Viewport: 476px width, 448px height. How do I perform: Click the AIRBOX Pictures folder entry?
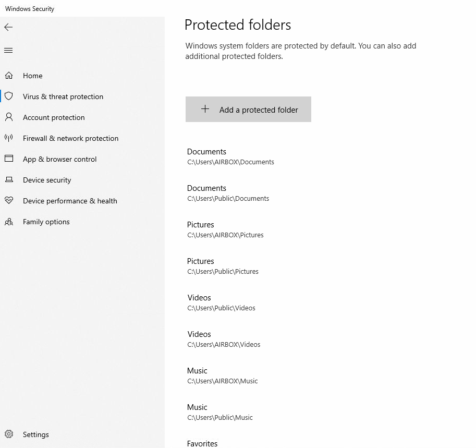[x=225, y=229]
